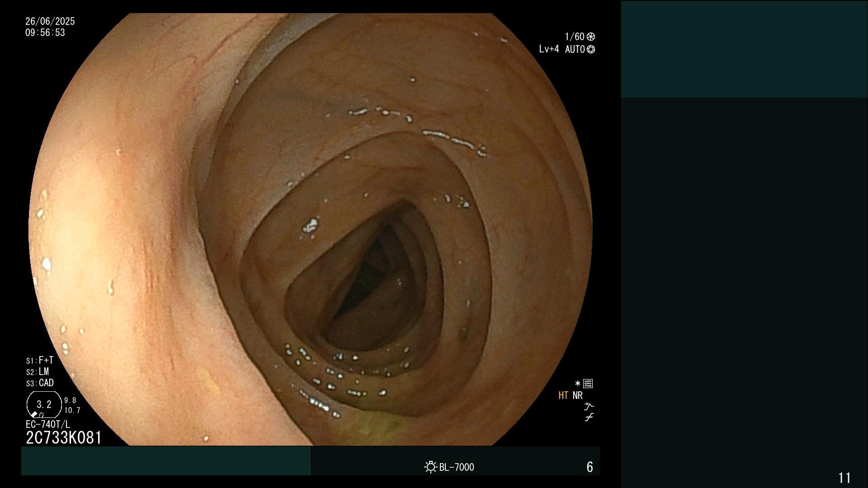Click the number 11 in the right panel
The height and width of the screenshot is (488, 868).
point(844,478)
